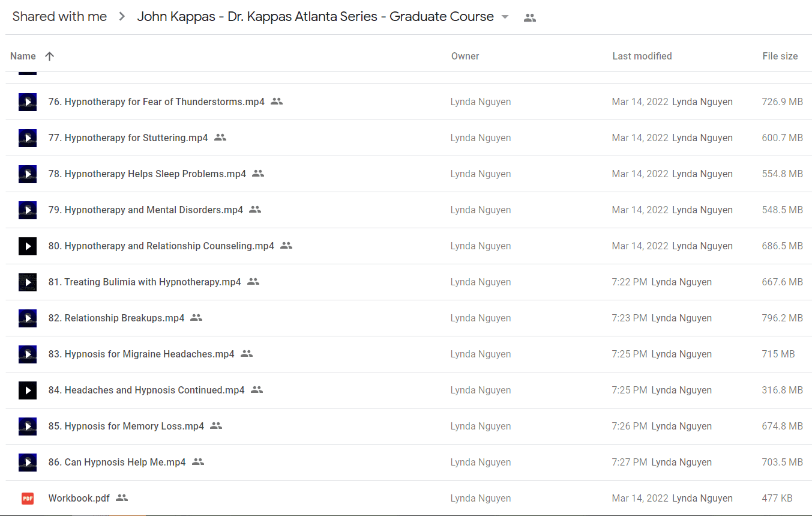This screenshot has height=516, width=812.
Task: Sort by Last modified column header
Action: click(642, 56)
